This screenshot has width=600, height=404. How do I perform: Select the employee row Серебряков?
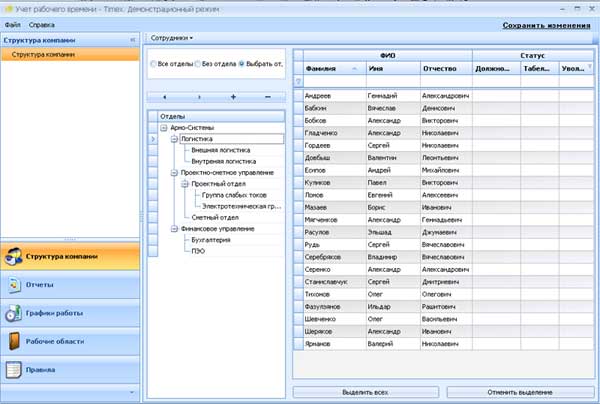443,257
